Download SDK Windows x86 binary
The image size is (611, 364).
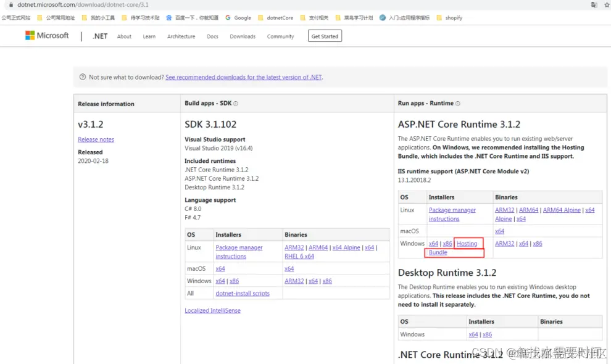pos(327,281)
